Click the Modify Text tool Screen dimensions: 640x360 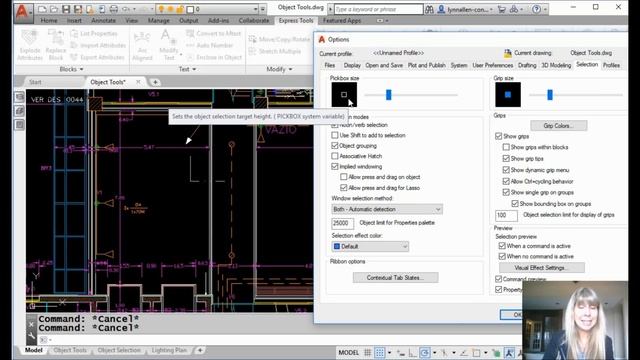168,45
